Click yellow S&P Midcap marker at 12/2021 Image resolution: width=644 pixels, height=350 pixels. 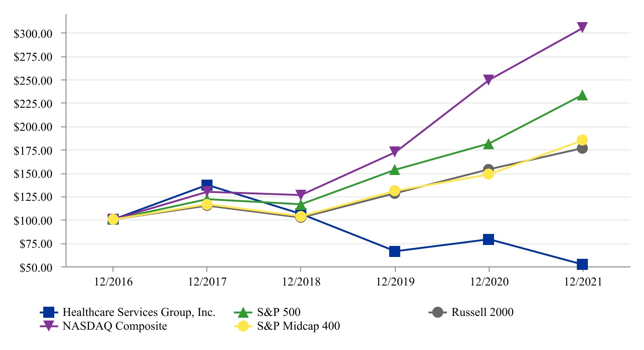582,140
